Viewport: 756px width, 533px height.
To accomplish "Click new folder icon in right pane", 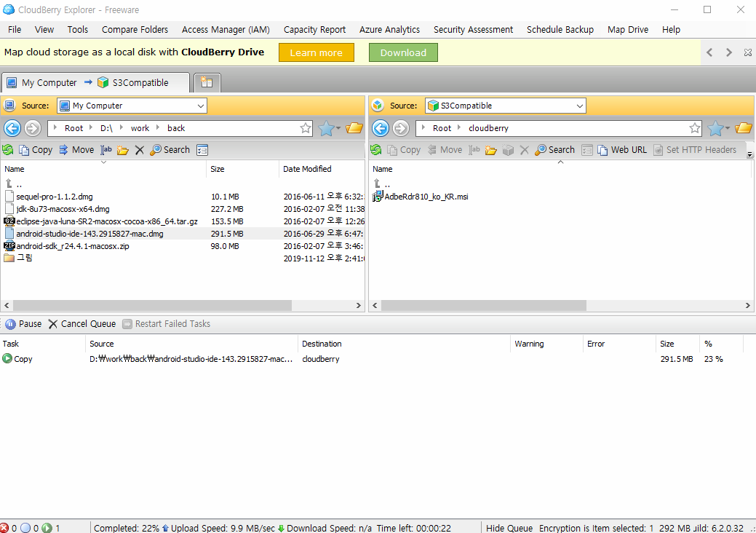I will (491, 150).
